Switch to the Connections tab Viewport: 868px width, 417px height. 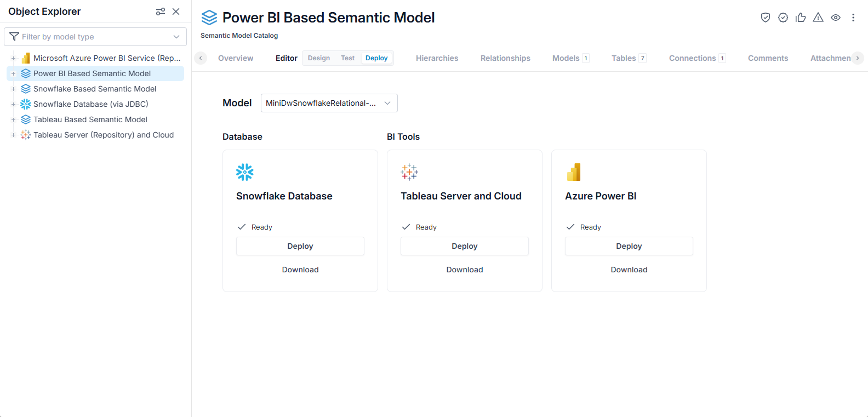pos(697,58)
